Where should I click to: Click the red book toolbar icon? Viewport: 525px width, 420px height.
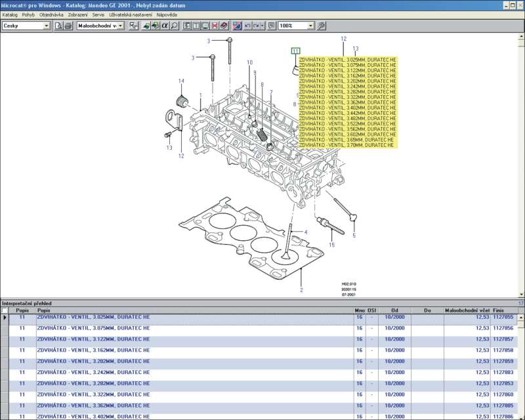pyautogui.click(x=224, y=26)
